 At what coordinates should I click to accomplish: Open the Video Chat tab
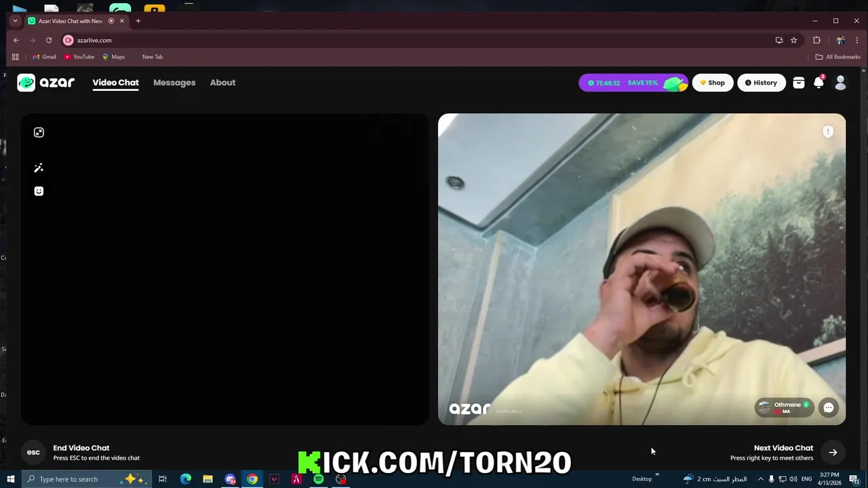pos(115,83)
